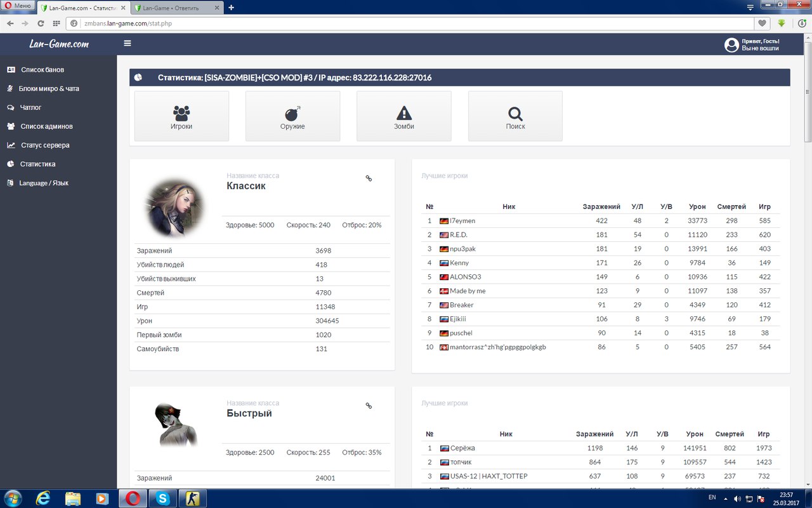Open Список банов in the sidebar

(42, 70)
